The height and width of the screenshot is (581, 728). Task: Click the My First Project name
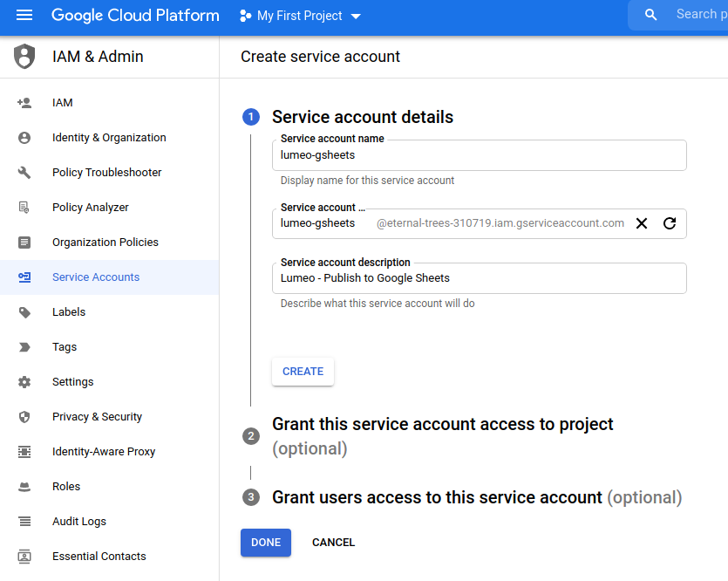[x=299, y=17]
